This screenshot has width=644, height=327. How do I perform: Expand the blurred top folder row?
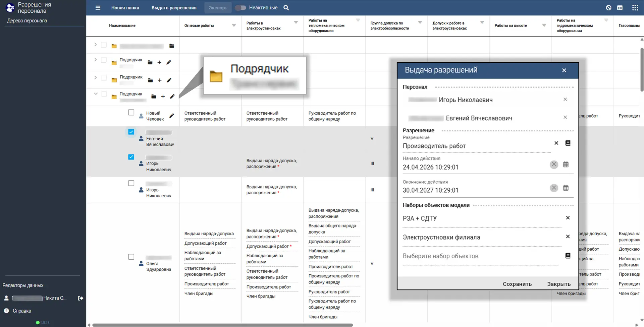point(95,45)
